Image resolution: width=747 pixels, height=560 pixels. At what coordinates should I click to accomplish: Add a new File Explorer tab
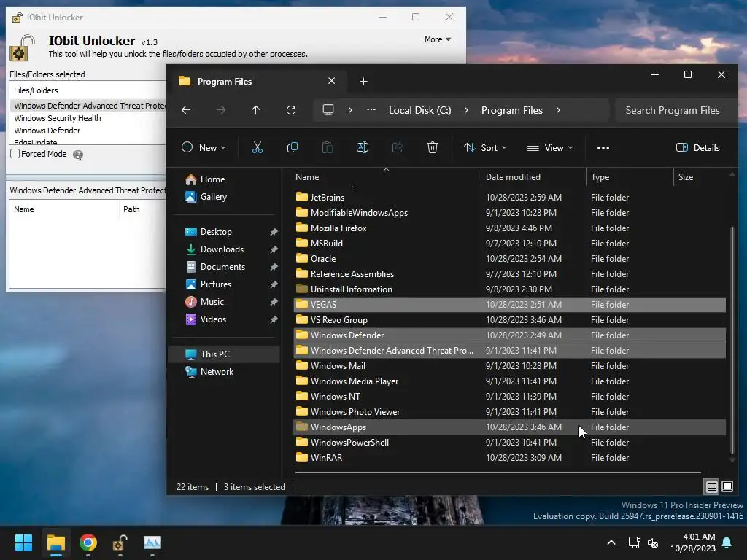363,82
